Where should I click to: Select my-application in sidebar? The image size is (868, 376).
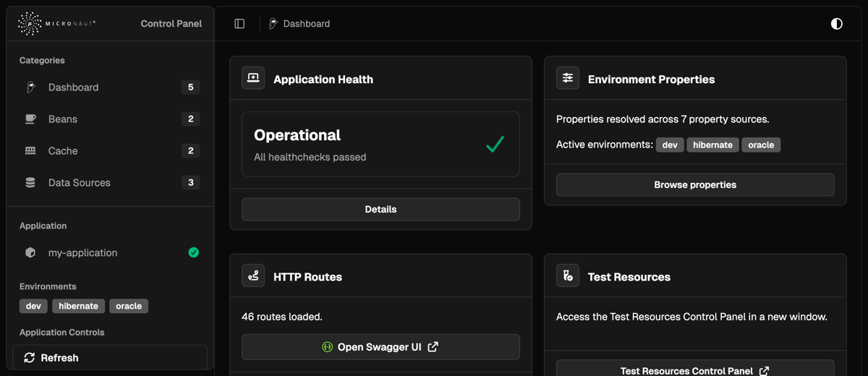click(109, 253)
